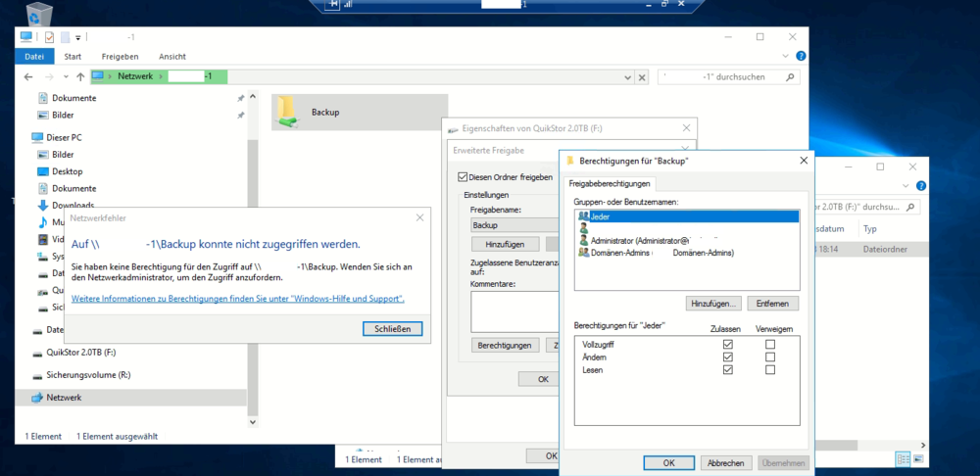Screen dimensions: 980x476
Task: Click the blue help question mark icon
Action: pos(801,57)
